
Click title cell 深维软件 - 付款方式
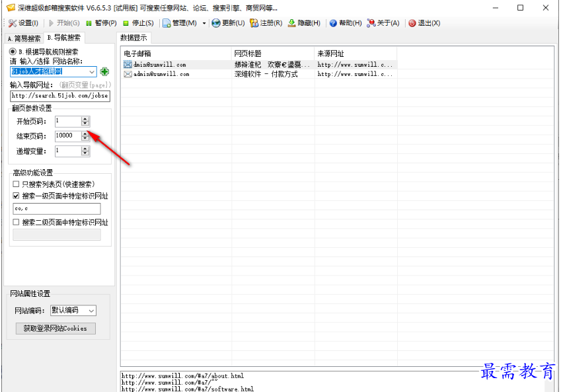point(266,74)
